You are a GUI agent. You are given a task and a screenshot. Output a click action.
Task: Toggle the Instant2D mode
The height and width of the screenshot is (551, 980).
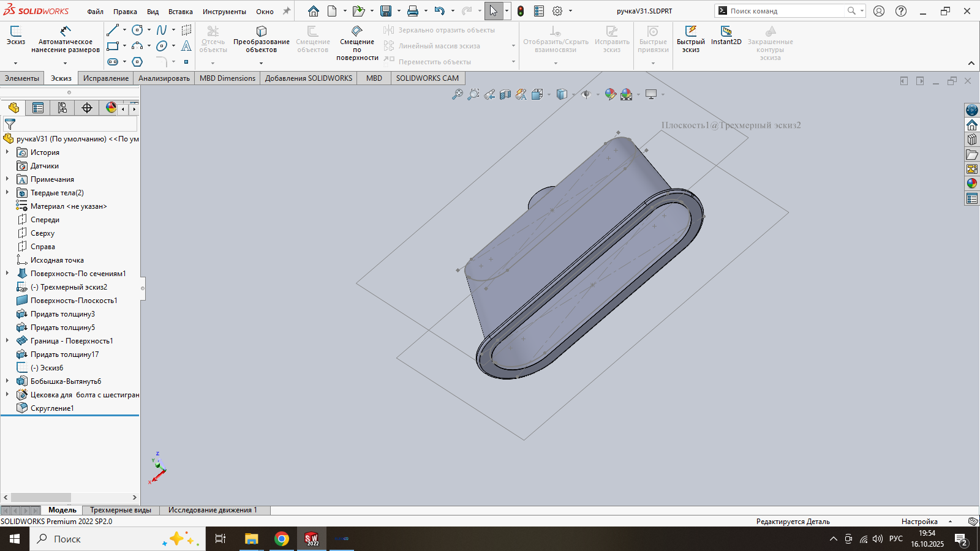(x=726, y=31)
